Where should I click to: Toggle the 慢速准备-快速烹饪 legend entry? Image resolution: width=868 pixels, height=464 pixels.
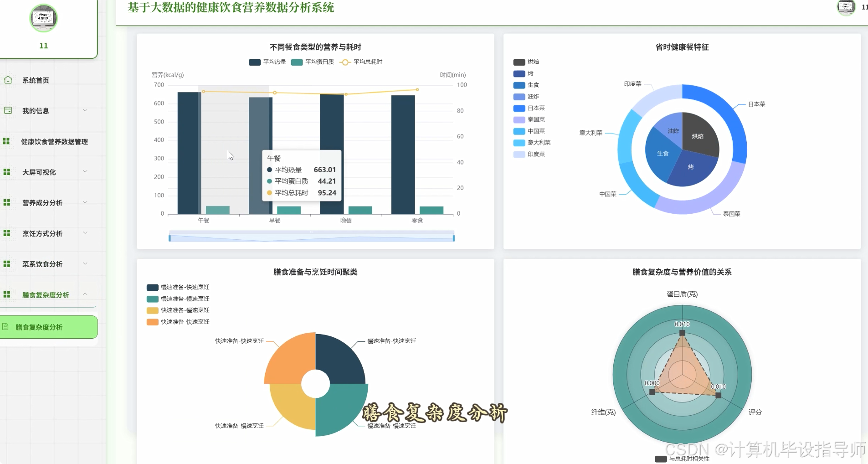[177, 287]
